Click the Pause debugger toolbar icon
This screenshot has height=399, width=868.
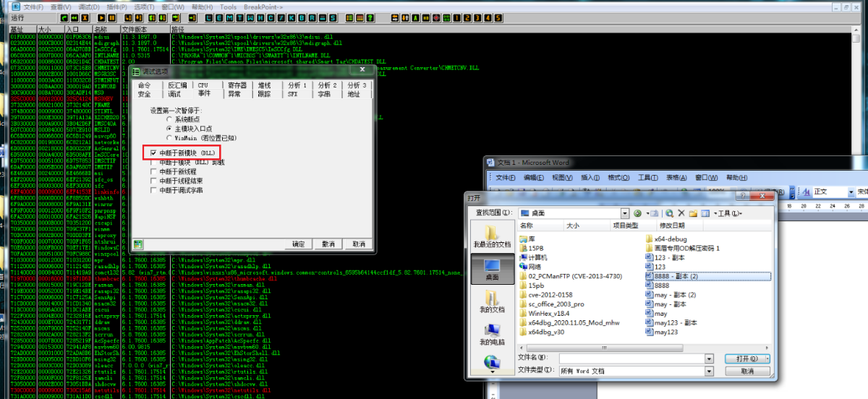[x=112, y=17]
